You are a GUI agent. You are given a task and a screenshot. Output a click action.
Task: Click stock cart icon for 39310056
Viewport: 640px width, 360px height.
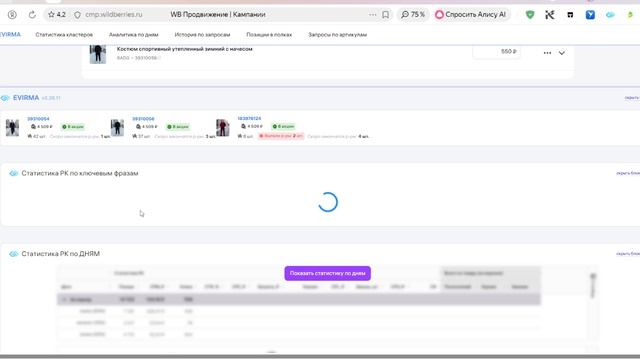tap(135, 136)
